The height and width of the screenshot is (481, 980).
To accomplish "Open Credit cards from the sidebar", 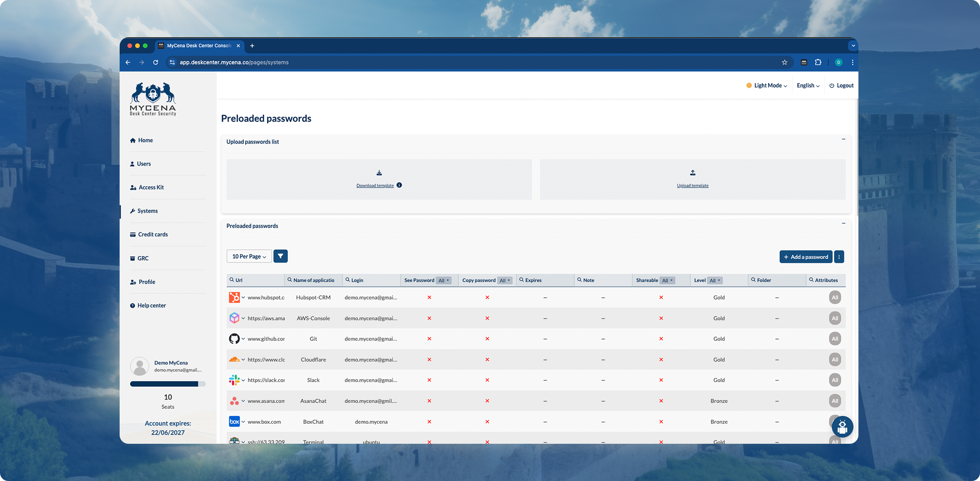I will 152,235.
